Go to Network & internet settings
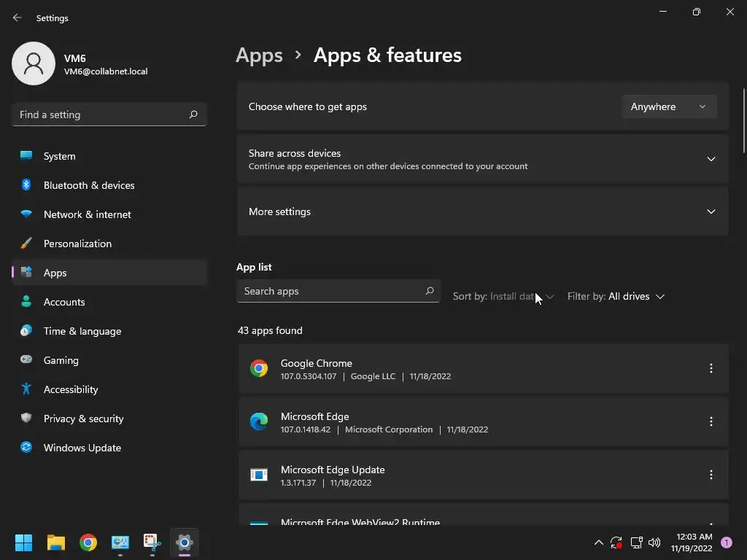The image size is (747, 560). [x=109, y=214]
